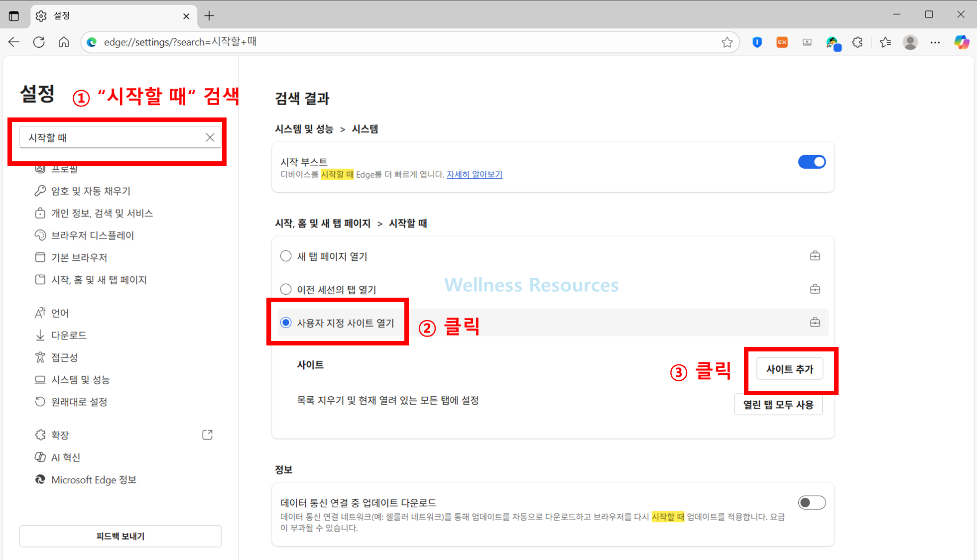Click the 사이트 label text
977x560 pixels.
[310, 364]
